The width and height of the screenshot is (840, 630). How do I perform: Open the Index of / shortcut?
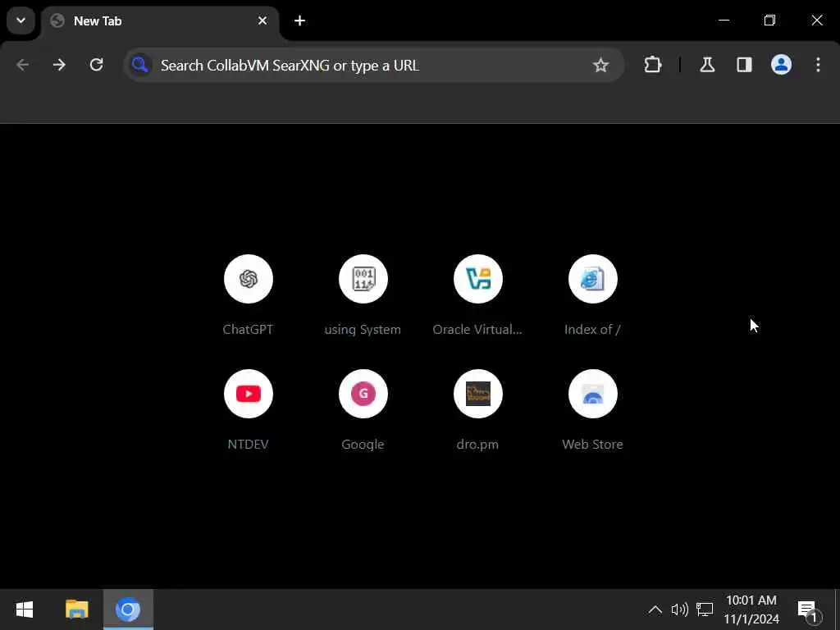point(592,279)
